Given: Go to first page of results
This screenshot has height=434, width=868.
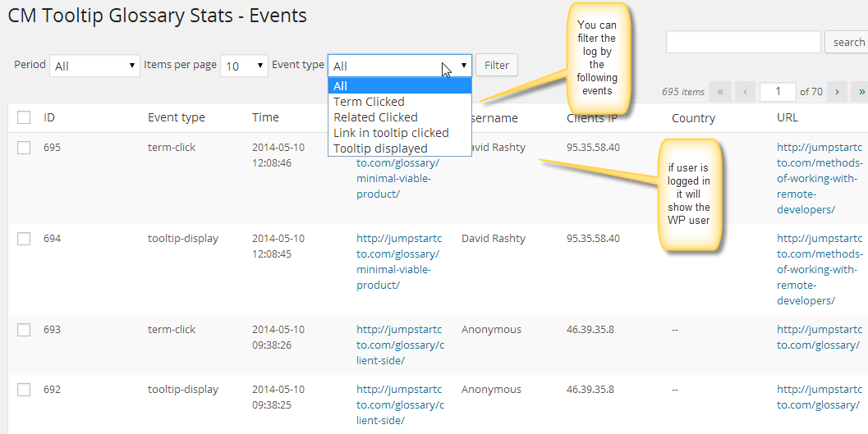Looking at the screenshot, I should [x=719, y=92].
